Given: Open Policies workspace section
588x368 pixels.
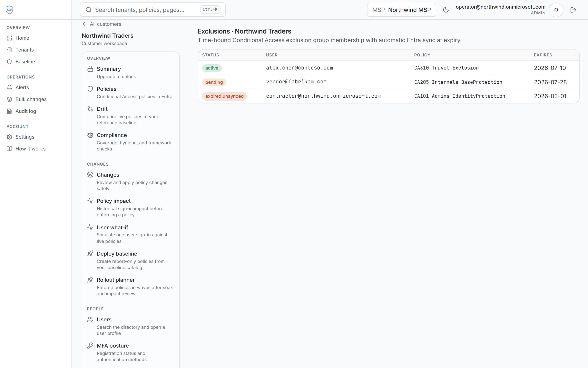Looking at the screenshot, I should tap(131, 92).
